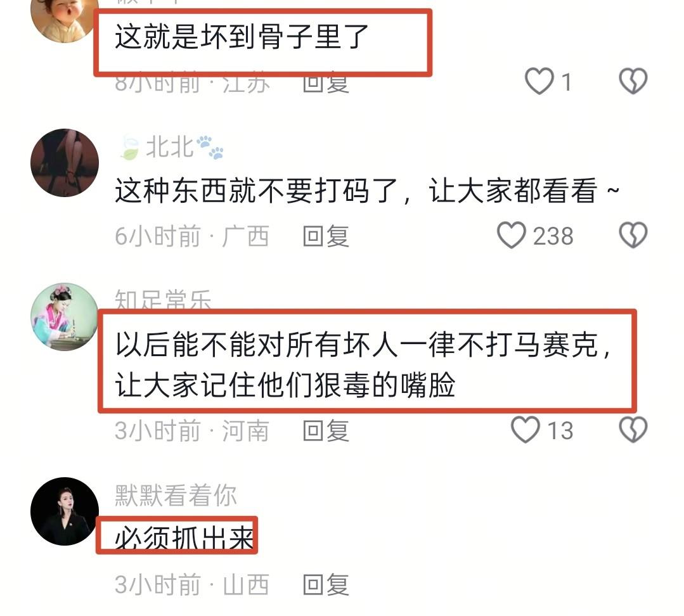Reply to 北北's Guangxi comment
Screen dimensions: 684x616
click(326, 236)
